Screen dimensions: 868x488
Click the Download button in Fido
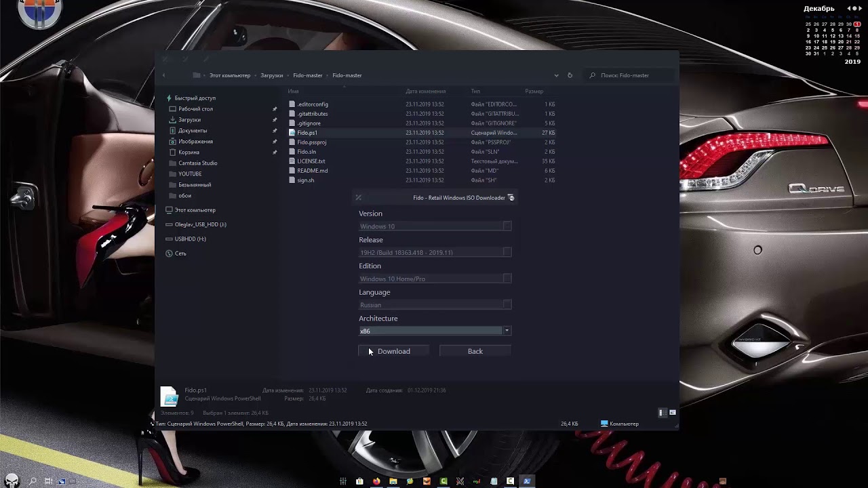coord(394,351)
